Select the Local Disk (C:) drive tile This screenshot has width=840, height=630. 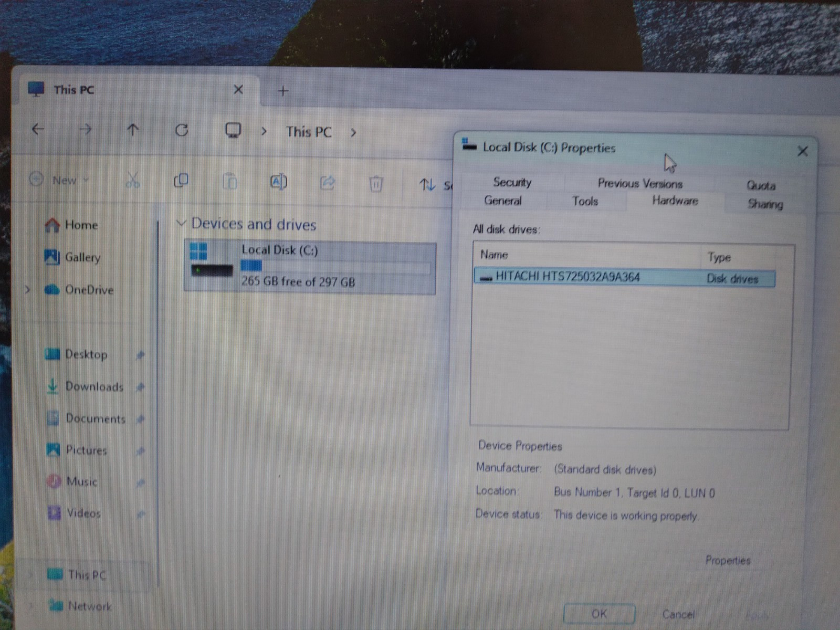(x=310, y=267)
